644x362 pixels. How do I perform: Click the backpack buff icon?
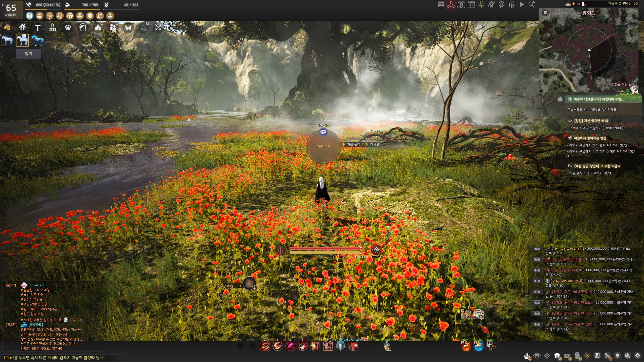(x=39, y=16)
